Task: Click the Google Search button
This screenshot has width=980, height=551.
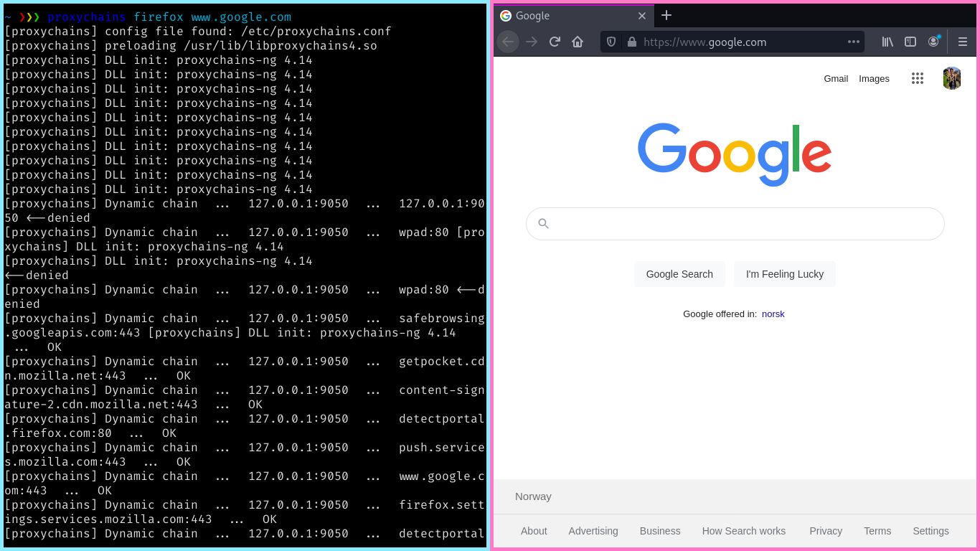Action: point(679,274)
